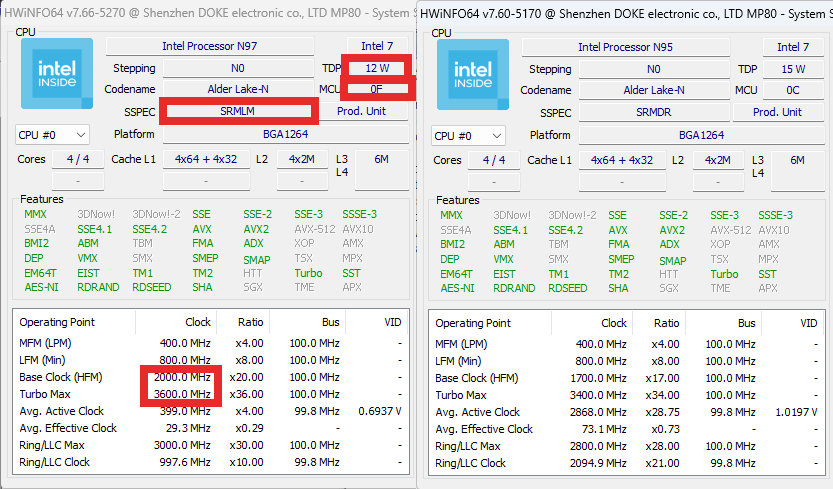Click the AES-NI feature in N95 window

pos(457,288)
